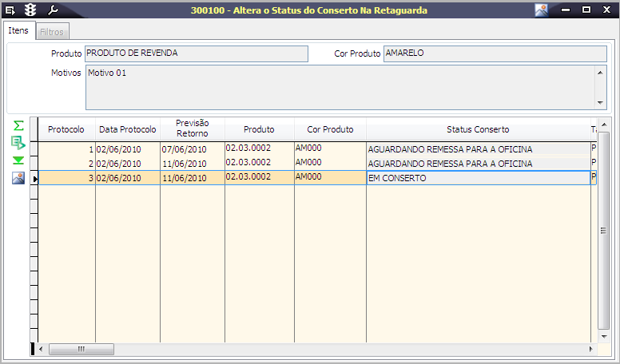620x364 pixels.
Task: Switch to the Filtros tab
Action: coord(52,32)
